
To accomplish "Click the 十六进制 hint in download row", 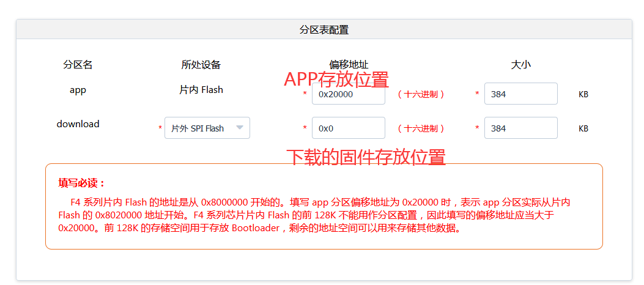I will click(x=421, y=128).
